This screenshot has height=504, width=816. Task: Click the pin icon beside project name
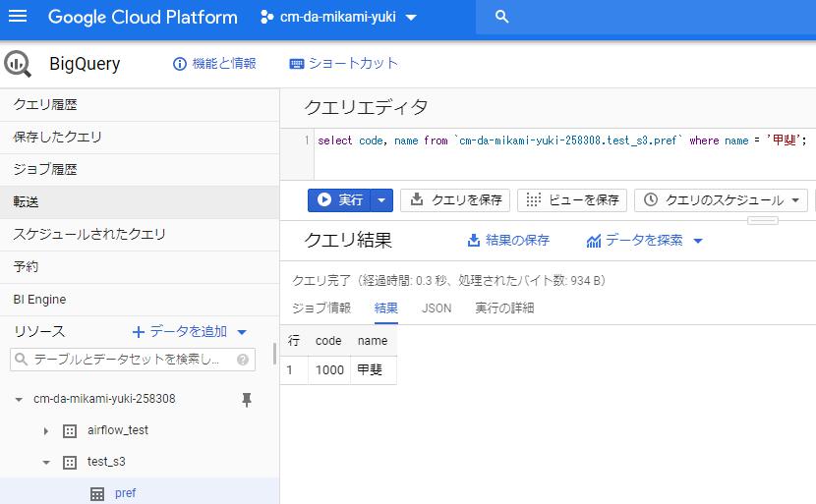click(247, 399)
